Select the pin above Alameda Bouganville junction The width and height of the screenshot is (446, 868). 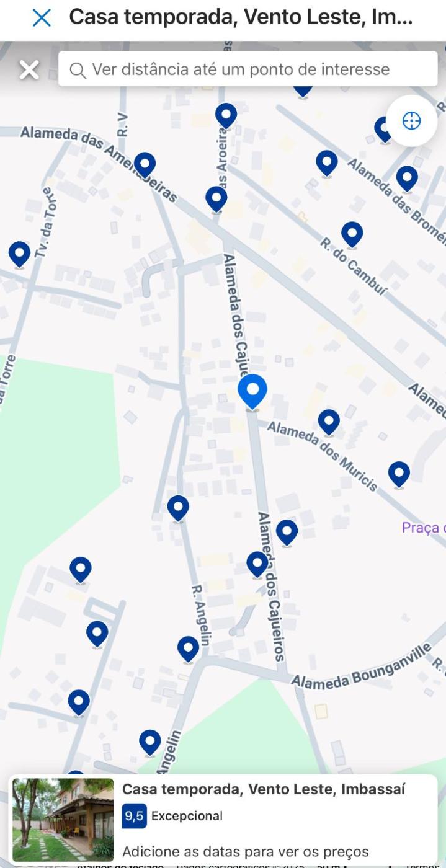[x=188, y=649]
